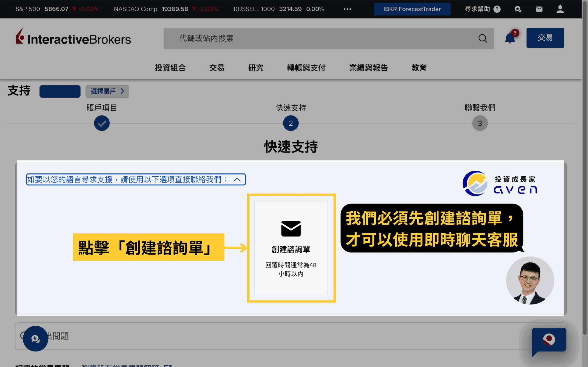Viewport: 588px width, 367px height.
Task: Open the 交易 navigation menu
Action: coord(216,68)
